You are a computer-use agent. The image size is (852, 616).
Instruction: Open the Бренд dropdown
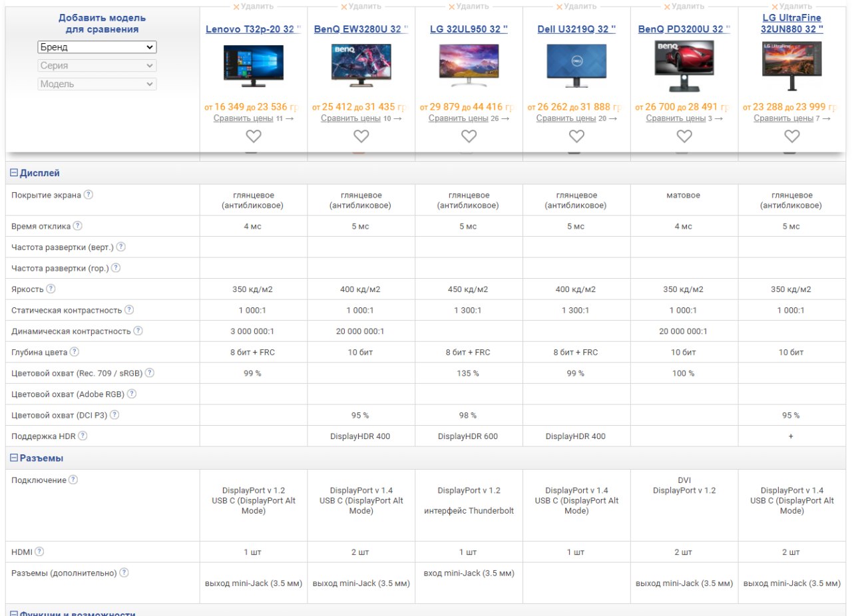(x=97, y=47)
